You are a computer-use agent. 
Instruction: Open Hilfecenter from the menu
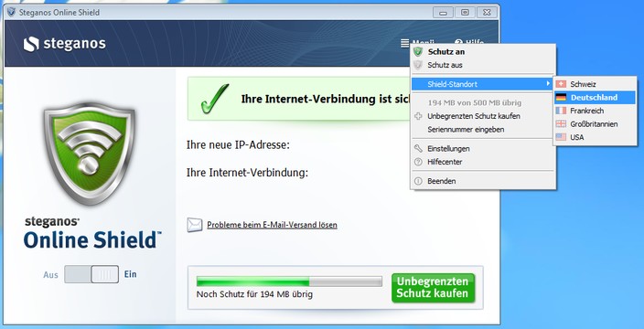[483, 162]
